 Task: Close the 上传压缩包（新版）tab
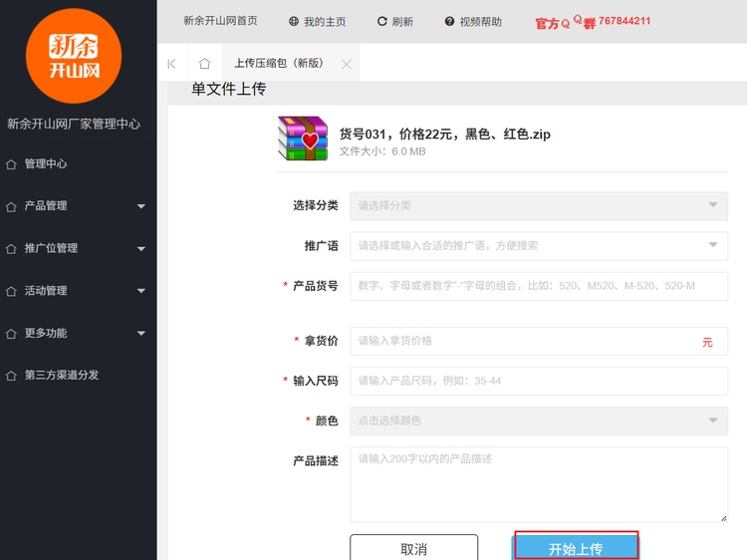[346, 64]
